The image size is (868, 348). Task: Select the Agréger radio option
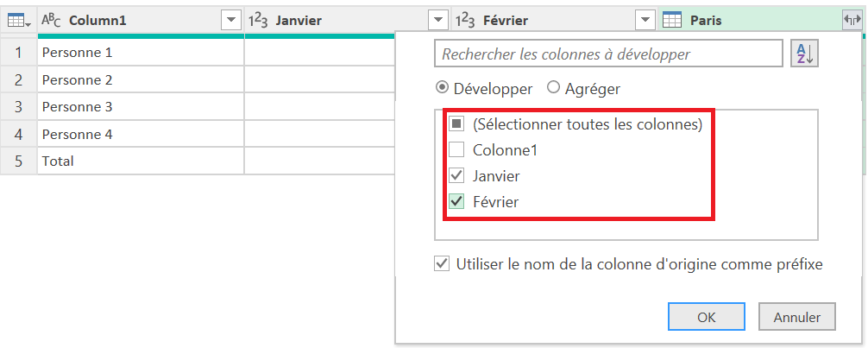(x=554, y=88)
